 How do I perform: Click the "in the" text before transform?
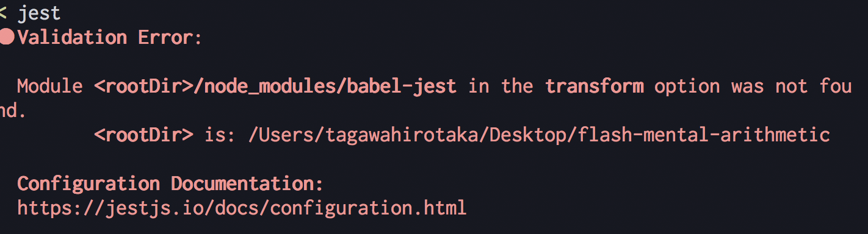click(x=501, y=86)
